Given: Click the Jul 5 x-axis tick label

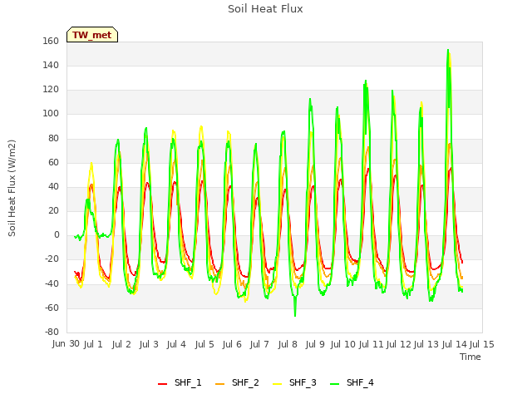Looking at the screenshot, I should tap(204, 344).
